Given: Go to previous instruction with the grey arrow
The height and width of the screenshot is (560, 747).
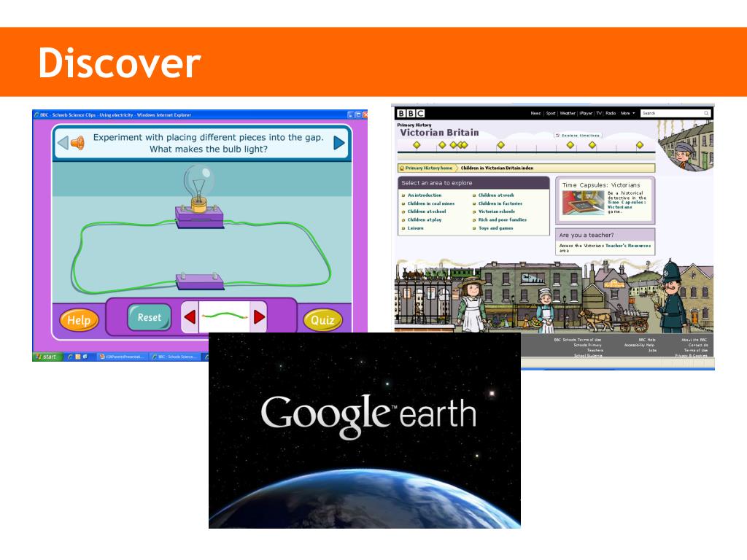Looking at the screenshot, I should (x=63, y=142).
